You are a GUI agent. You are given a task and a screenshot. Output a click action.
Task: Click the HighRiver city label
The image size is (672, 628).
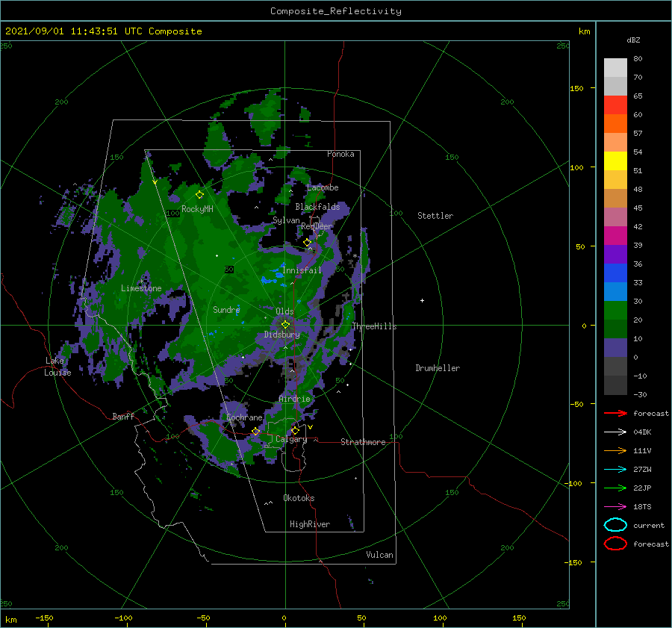310,524
